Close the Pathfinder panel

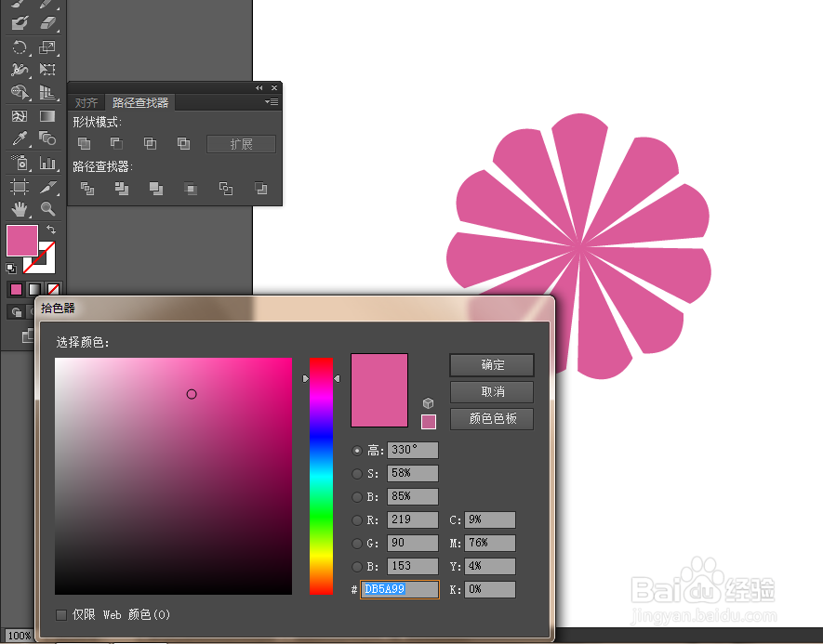[x=274, y=87]
